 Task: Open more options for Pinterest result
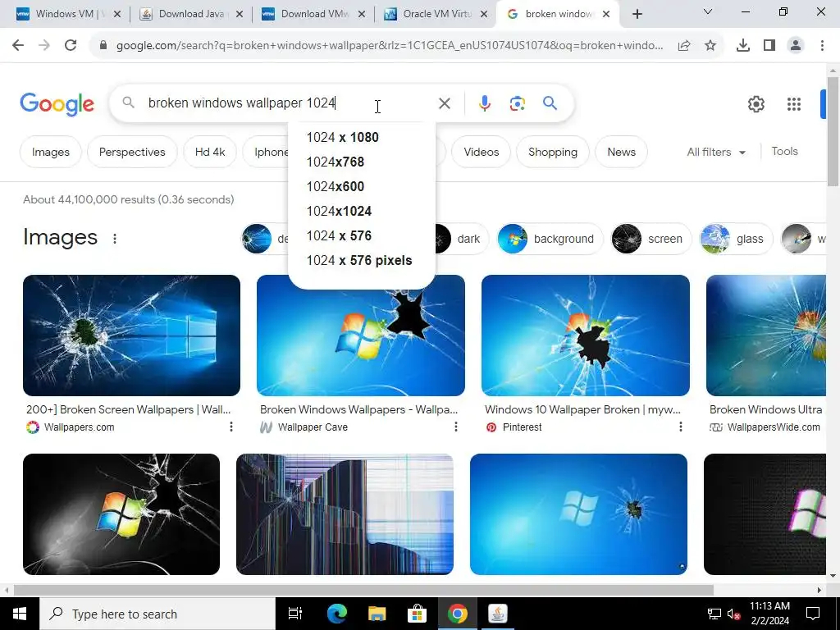click(x=680, y=427)
